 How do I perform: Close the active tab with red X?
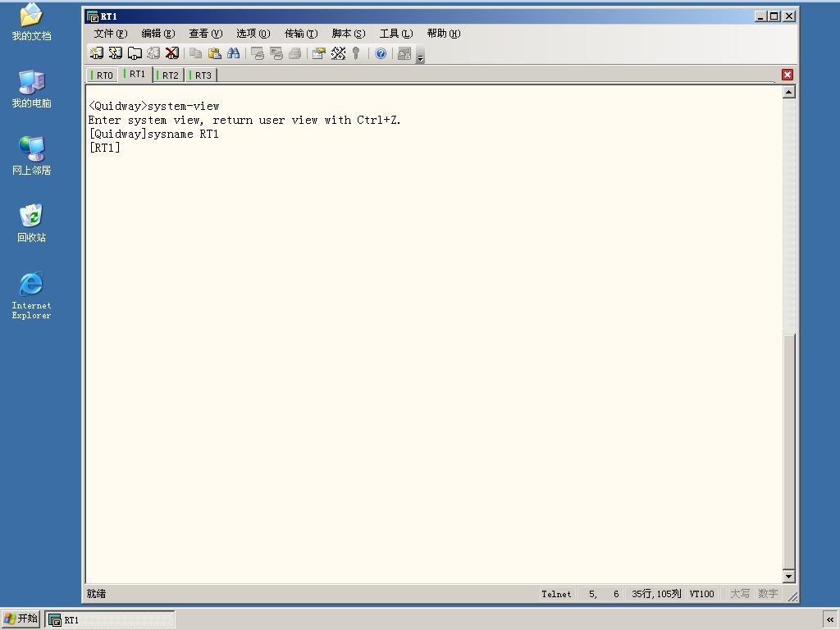[x=787, y=75]
